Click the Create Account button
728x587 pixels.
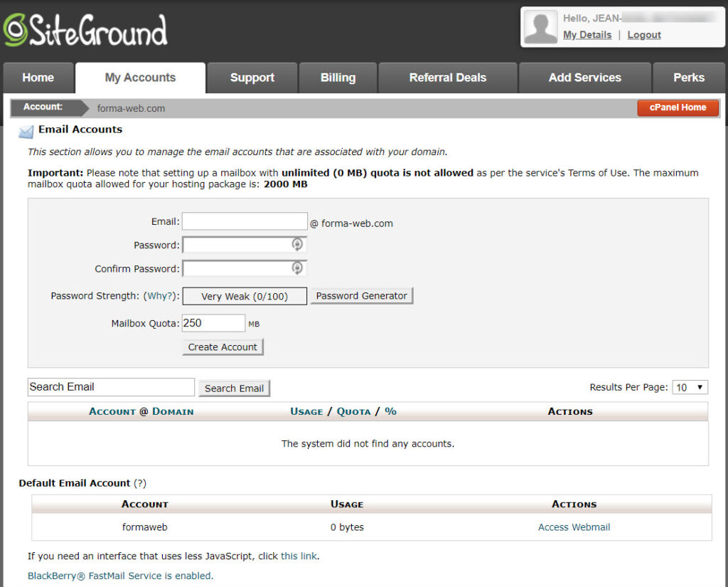(223, 347)
